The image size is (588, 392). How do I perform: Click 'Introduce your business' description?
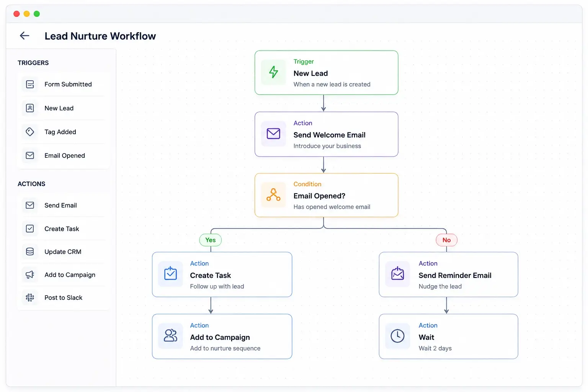pos(327,146)
